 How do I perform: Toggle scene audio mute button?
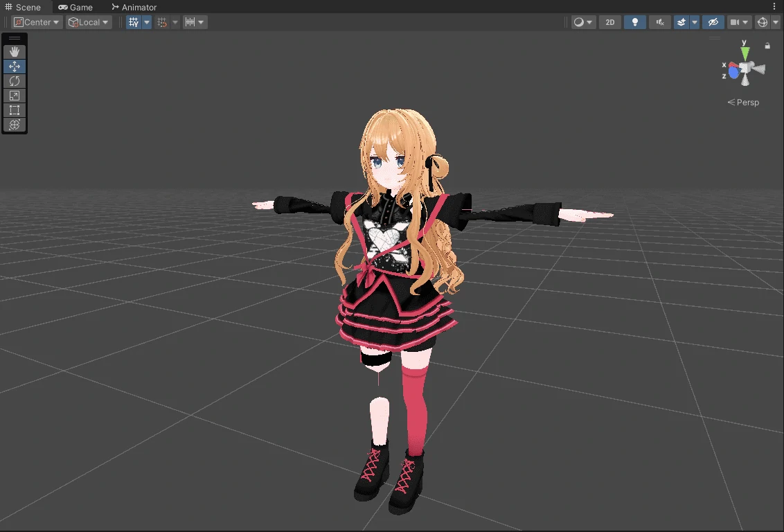[660, 22]
